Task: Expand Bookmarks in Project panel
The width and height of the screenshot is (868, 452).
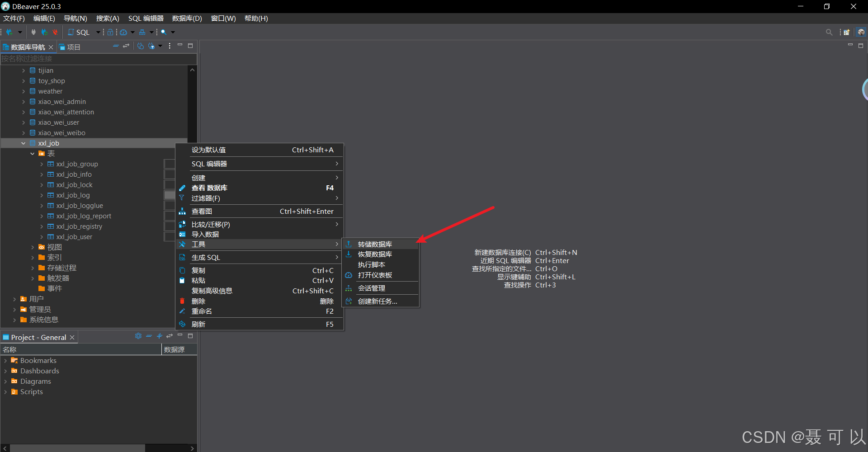Action: [x=5, y=361]
